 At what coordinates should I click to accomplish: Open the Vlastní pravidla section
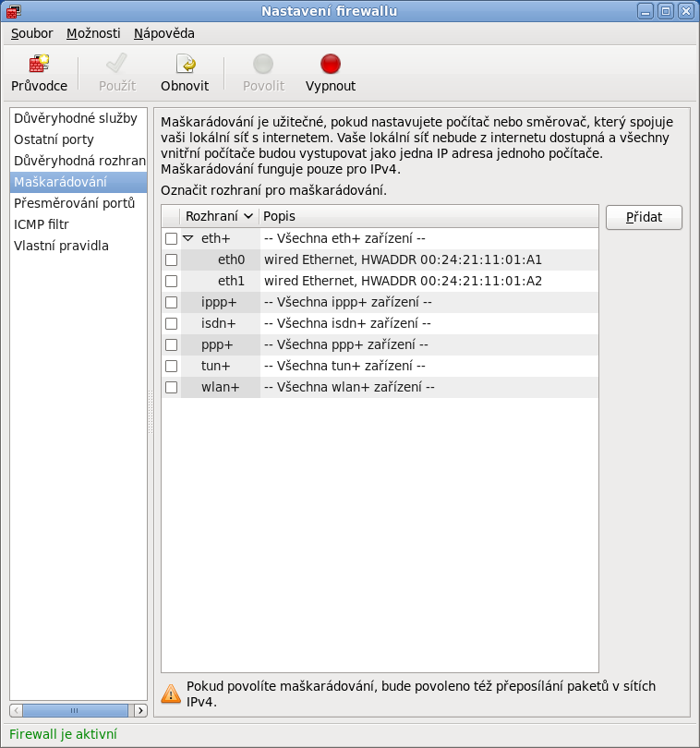pos(78,246)
